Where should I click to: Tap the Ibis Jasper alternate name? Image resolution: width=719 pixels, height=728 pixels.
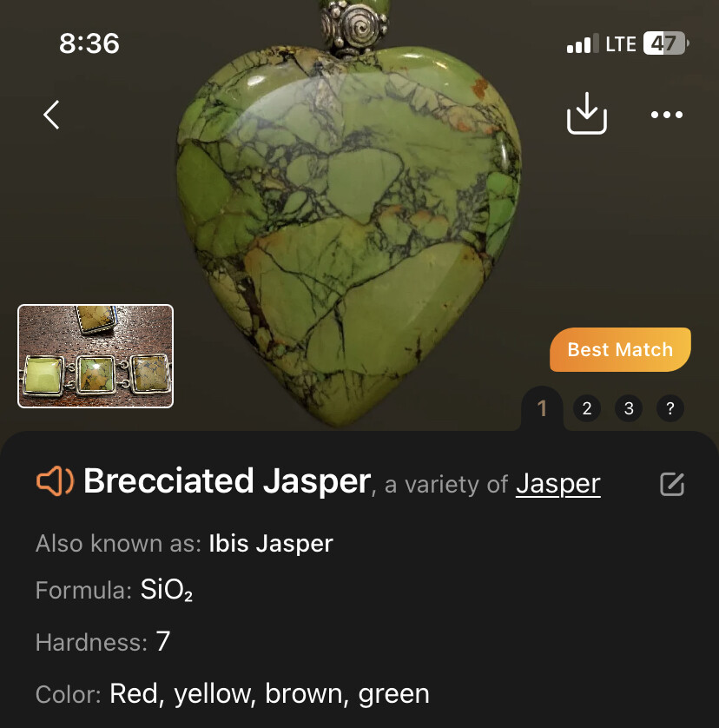[x=271, y=543]
